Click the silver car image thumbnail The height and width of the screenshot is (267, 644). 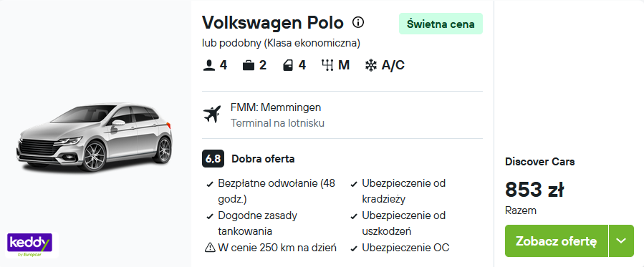tap(95, 137)
